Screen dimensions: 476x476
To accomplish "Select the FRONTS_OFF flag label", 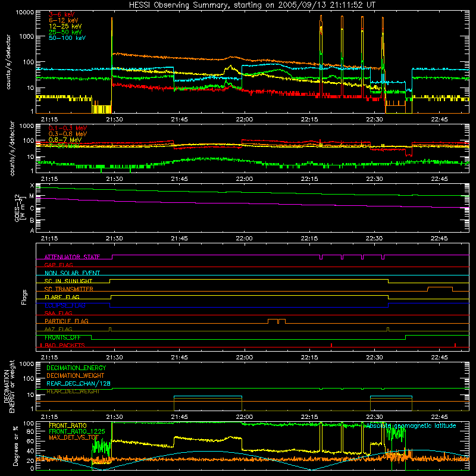I will 62,337.
